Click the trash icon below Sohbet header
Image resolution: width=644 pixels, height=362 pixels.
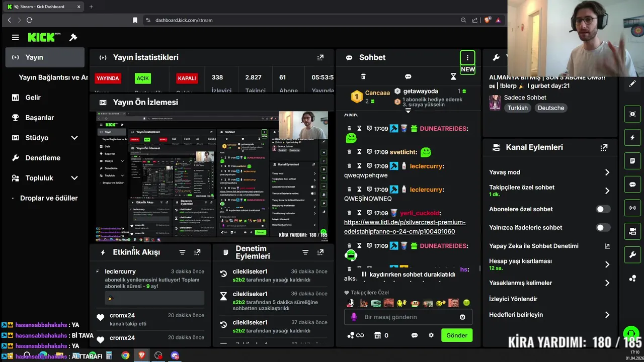tap(363, 76)
